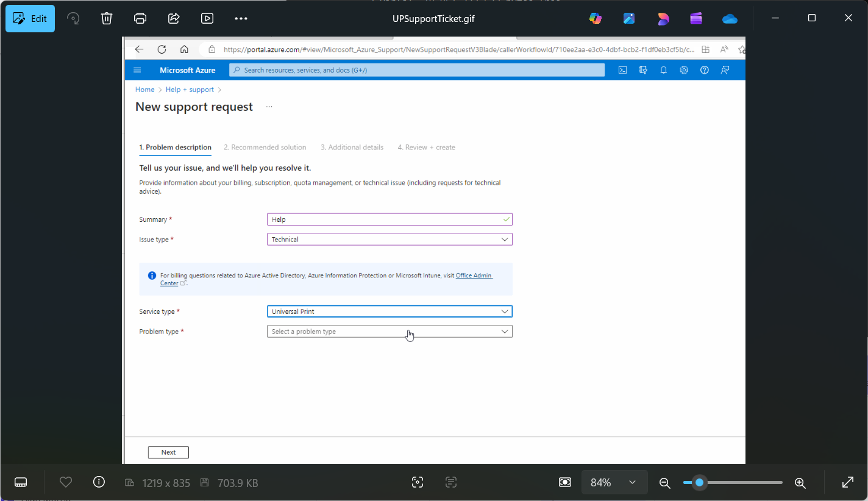Start slideshow with the play icon

[x=207, y=18]
